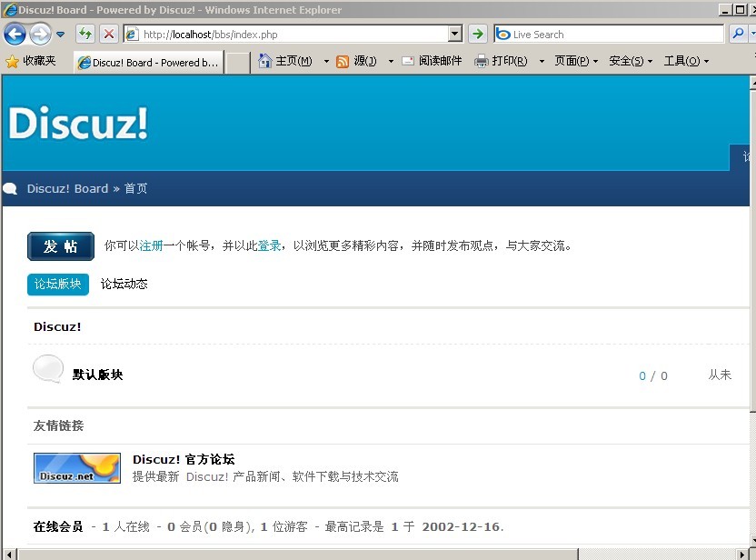Expand the Feeds dropdown arrow

391,61
